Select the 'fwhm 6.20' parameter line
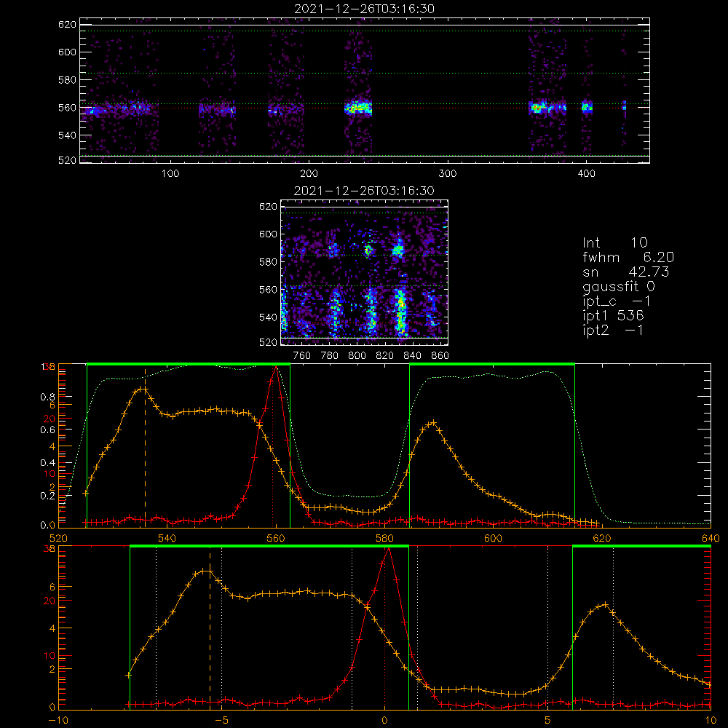 coord(628,257)
